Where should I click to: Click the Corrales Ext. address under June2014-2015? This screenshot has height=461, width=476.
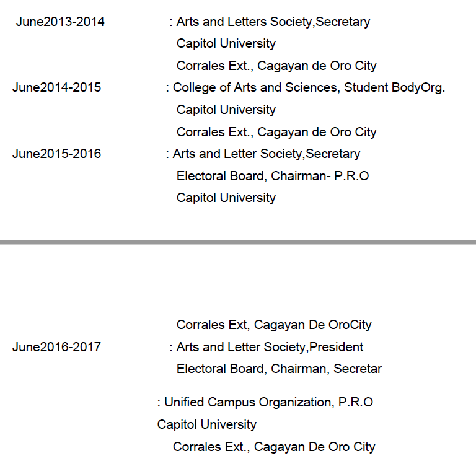coord(276,132)
